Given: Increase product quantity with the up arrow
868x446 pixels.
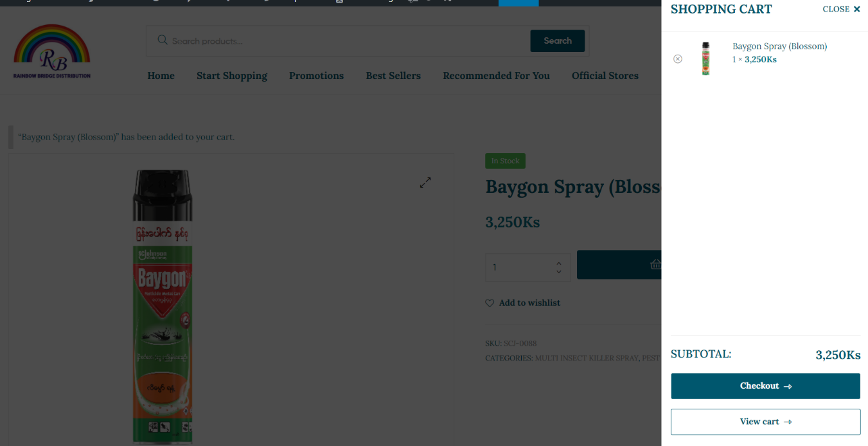Looking at the screenshot, I should [x=559, y=263].
